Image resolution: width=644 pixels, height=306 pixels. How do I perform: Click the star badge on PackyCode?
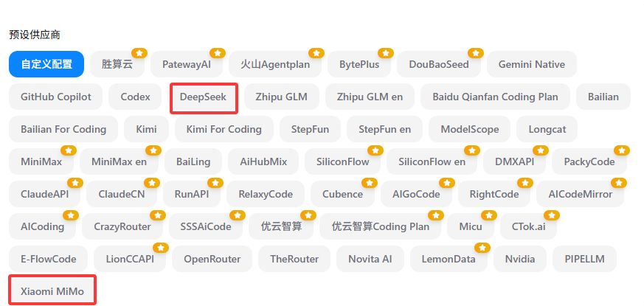(x=622, y=150)
